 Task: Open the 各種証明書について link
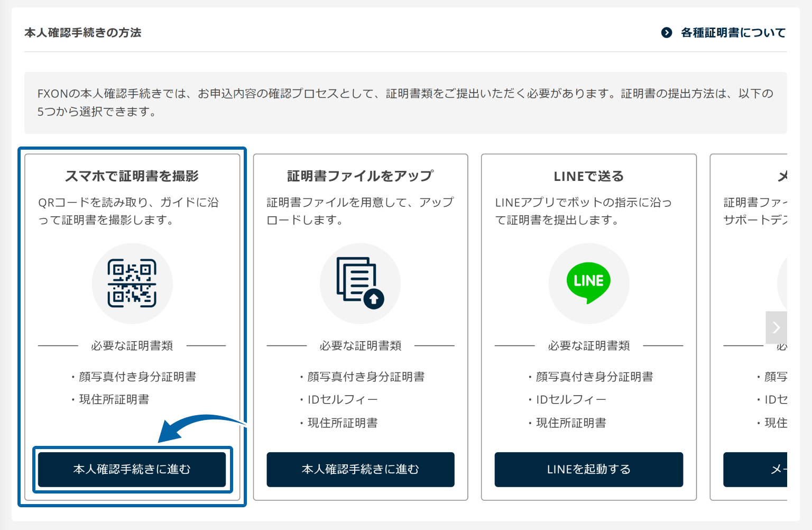pyautogui.click(x=733, y=33)
